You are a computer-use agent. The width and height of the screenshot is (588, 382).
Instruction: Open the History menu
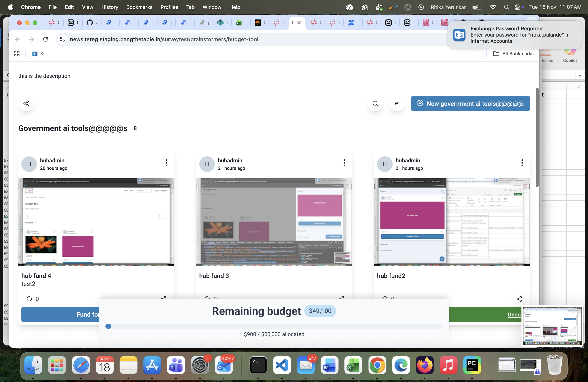110,7
